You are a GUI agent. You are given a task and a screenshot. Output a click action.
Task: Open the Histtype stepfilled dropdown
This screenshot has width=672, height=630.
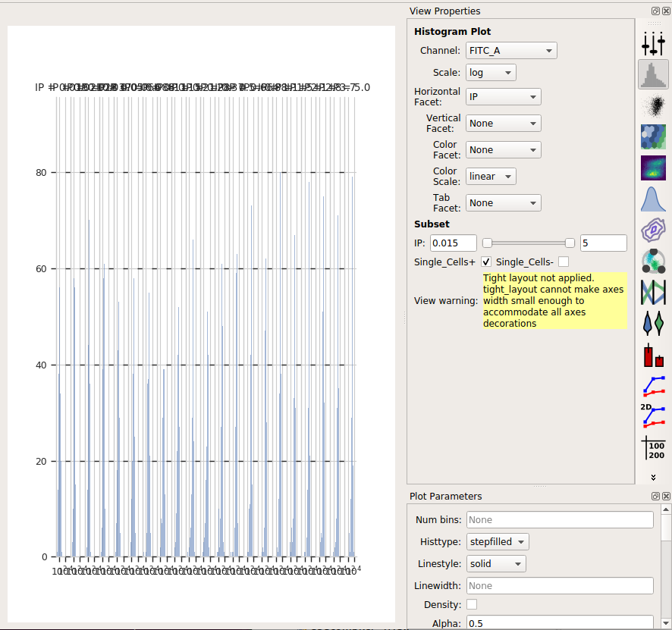click(498, 542)
